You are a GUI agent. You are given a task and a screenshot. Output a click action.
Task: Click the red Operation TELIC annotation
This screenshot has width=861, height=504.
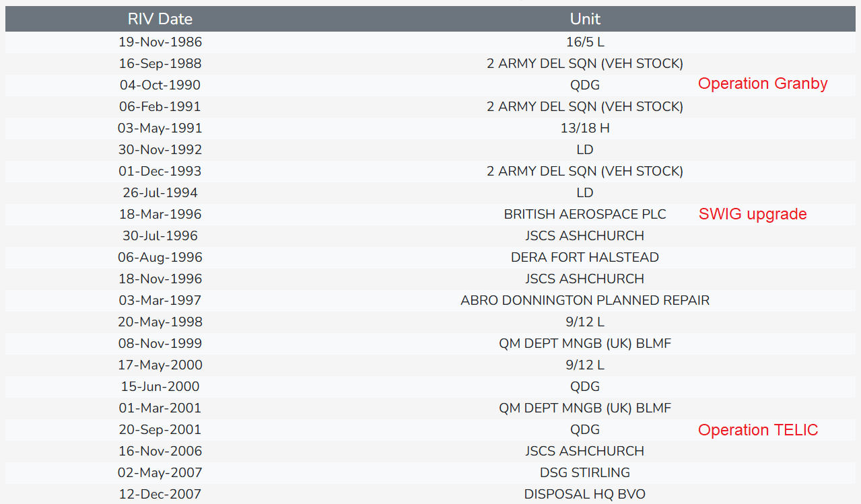pyautogui.click(x=757, y=430)
